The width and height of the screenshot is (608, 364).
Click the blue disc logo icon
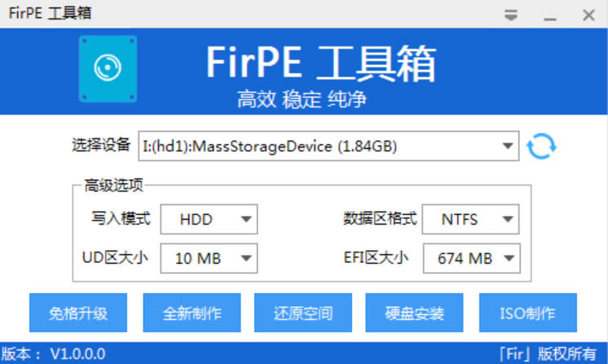tap(108, 68)
